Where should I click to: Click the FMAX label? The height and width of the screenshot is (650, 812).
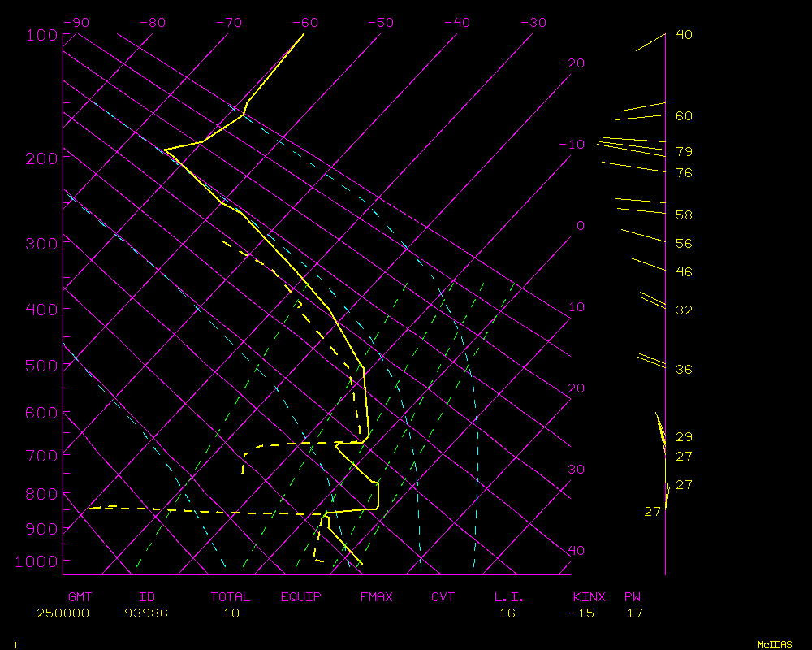376,597
